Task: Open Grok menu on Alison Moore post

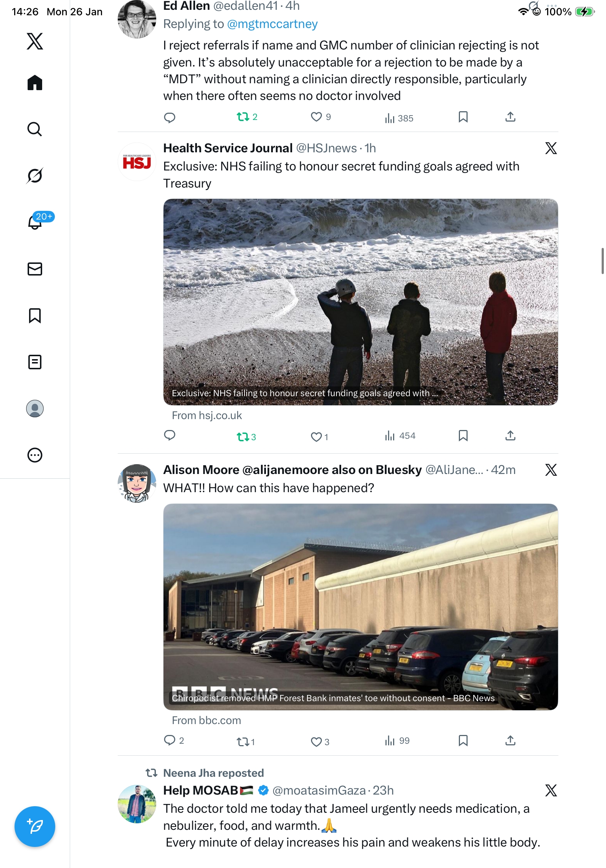Action: coord(551,470)
